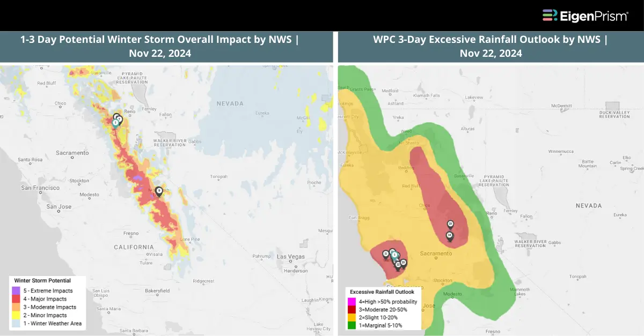This screenshot has height=336, width=644.
Task: Click the Redding label on the rainfall map
Action: point(406,168)
